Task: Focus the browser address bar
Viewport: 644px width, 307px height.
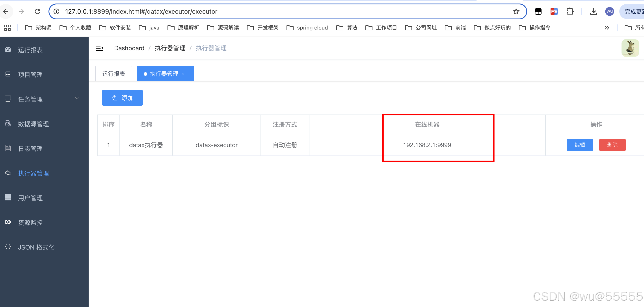Action: 275,11
